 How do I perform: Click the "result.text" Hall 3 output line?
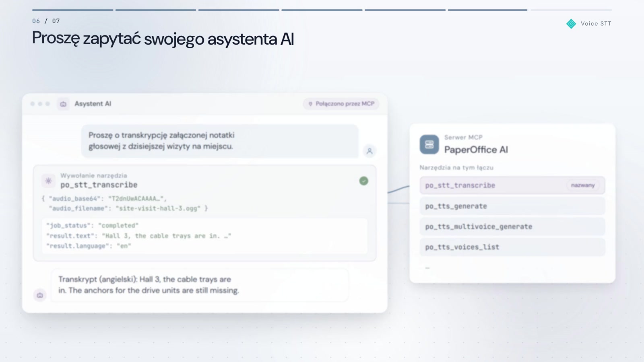(x=138, y=236)
